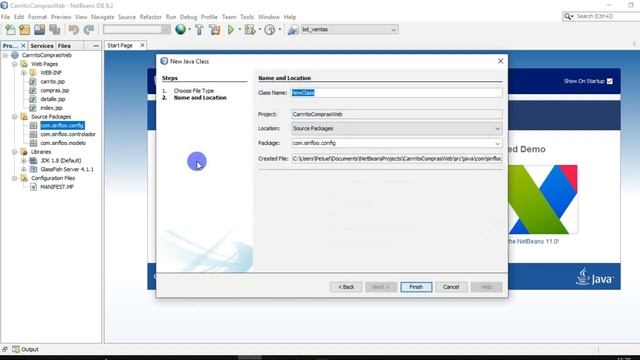The width and height of the screenshot is (640, 360).
Task: Open the Source menu
Action: point(127,17)
